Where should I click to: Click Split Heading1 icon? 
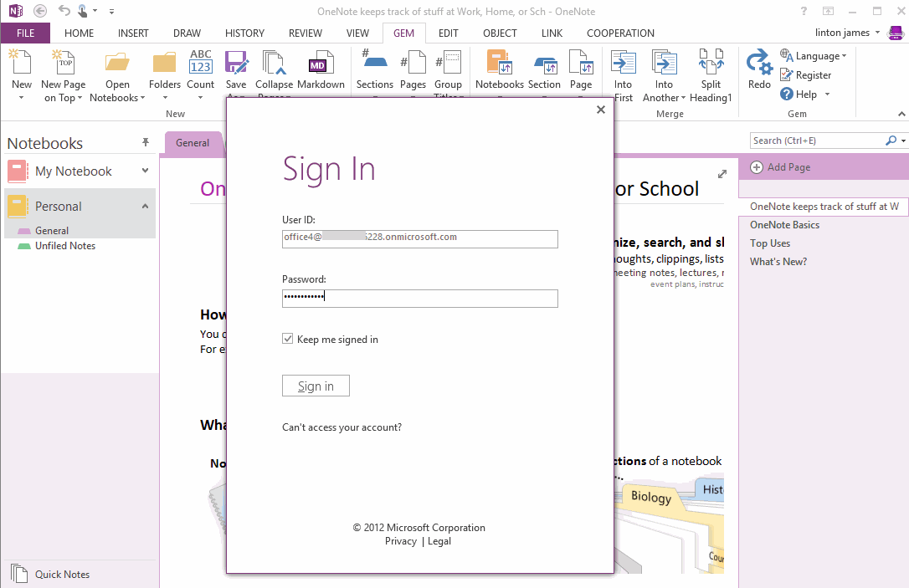[711, 62]
